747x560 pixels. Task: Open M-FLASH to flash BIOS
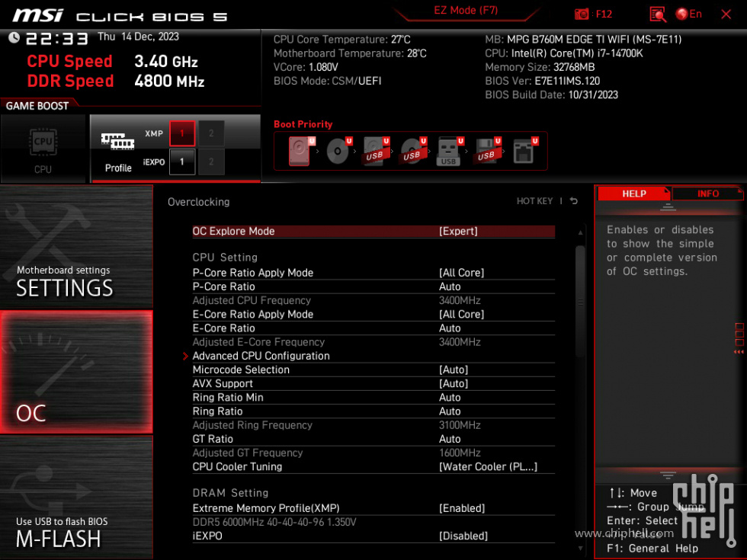[76, 497]
